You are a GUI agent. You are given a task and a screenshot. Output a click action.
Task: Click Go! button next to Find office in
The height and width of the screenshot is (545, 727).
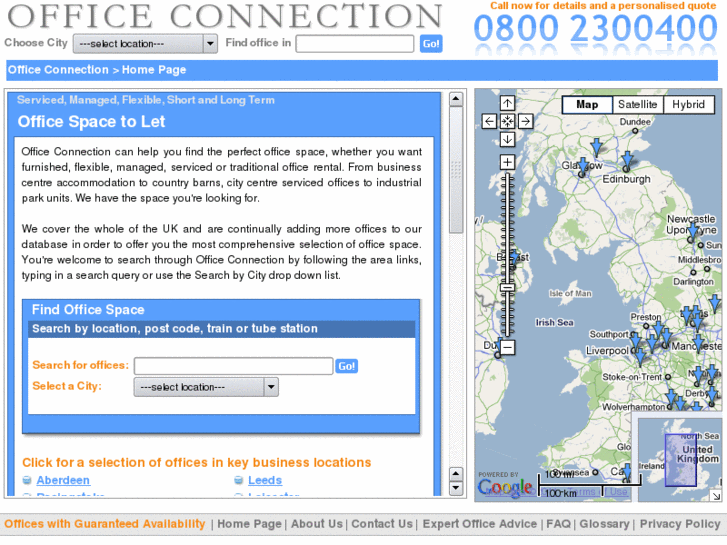tap(431, 44)
